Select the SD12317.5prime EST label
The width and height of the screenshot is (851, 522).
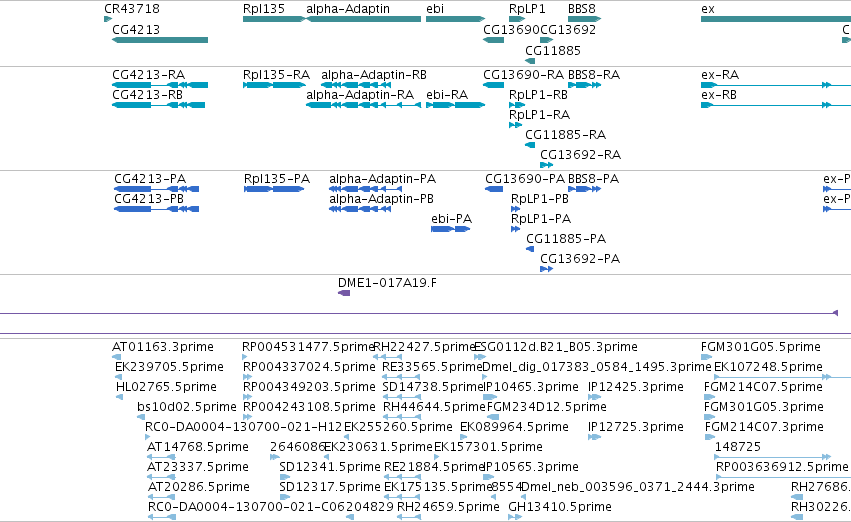[330, 487]
